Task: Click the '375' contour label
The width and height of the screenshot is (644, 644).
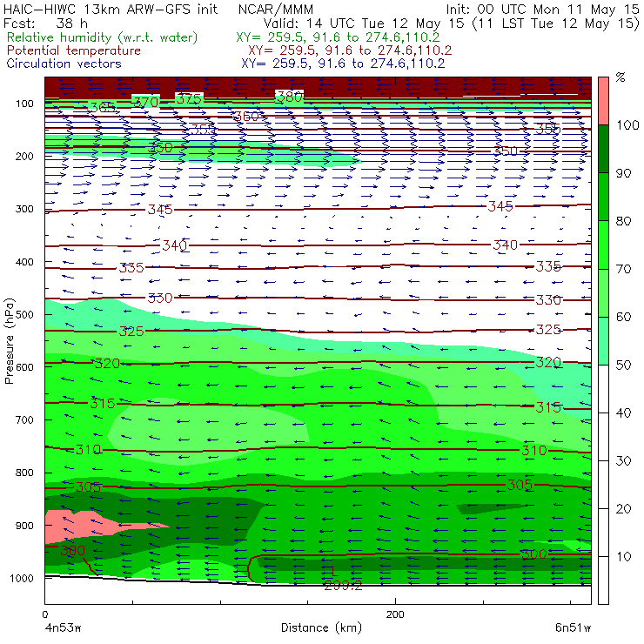Action: click(x=189, y=99)
